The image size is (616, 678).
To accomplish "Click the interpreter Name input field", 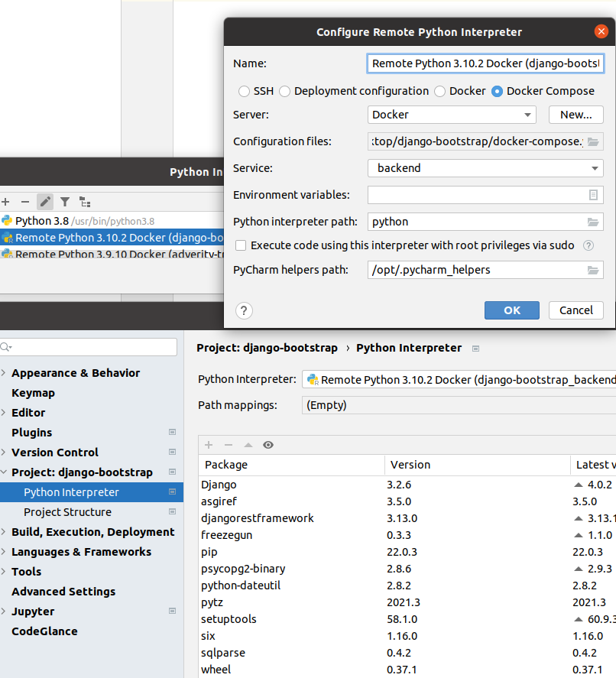I will tap(485, 63).
